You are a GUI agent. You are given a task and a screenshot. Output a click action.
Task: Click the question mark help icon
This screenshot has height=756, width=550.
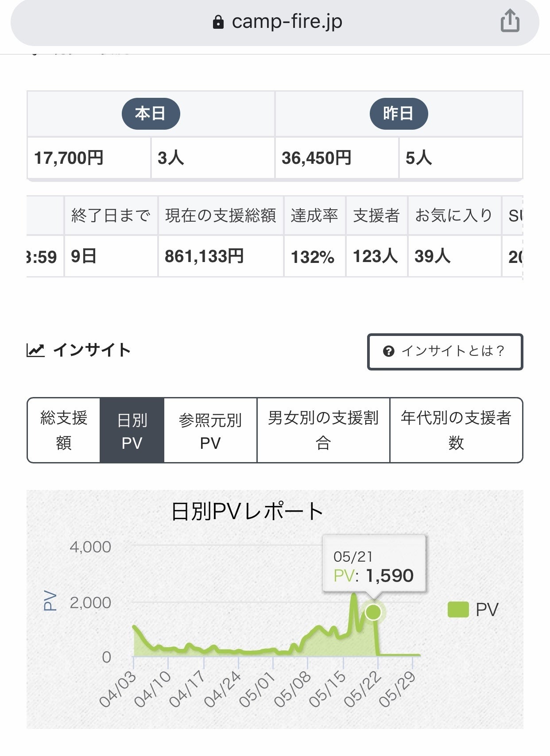point(388,351)
